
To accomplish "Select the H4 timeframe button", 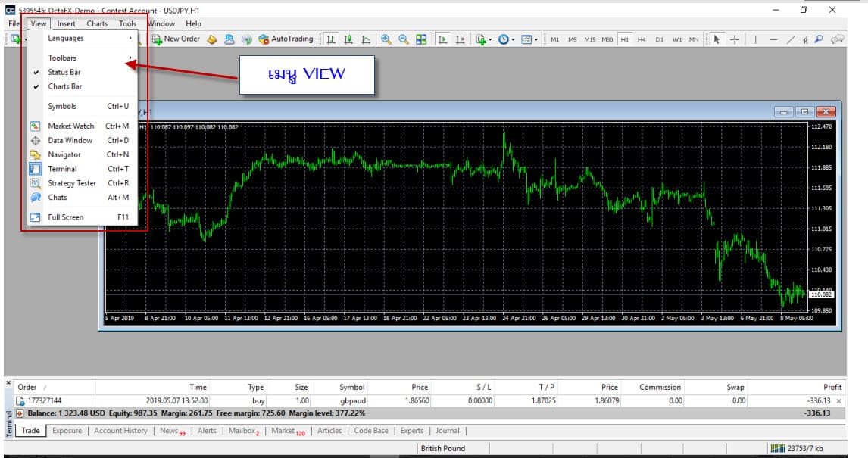I will pos(642,39).
